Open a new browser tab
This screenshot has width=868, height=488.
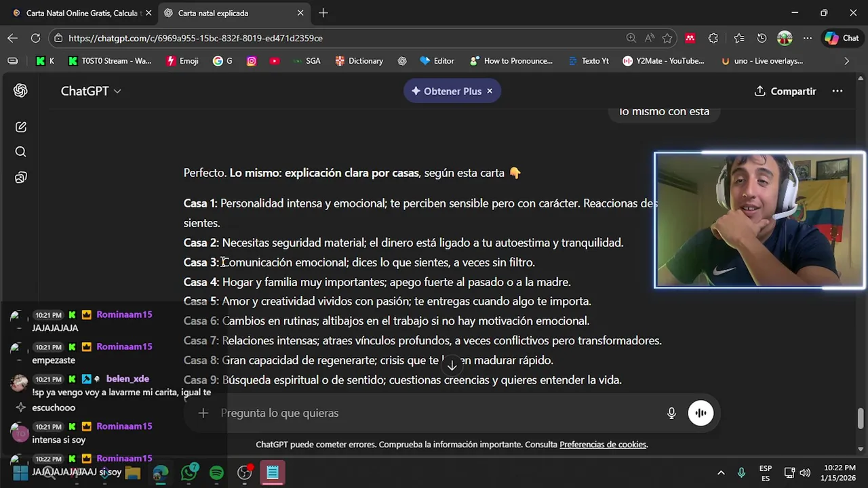pos(323,13)
